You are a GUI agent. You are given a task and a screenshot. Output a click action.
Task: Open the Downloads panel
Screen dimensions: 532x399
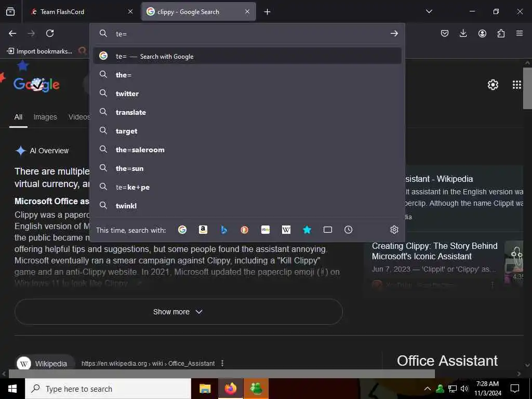click(x=463, y=33)
